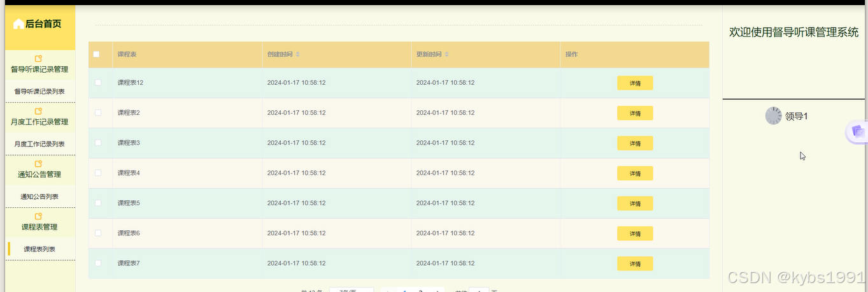
Task: Check the box for 课程表5 row
Action: (x=98, y=203)
